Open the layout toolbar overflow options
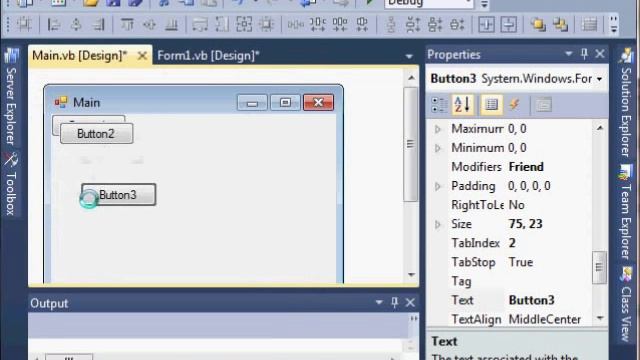The width and height of the screenshot is (640, 360). point(613,24)
